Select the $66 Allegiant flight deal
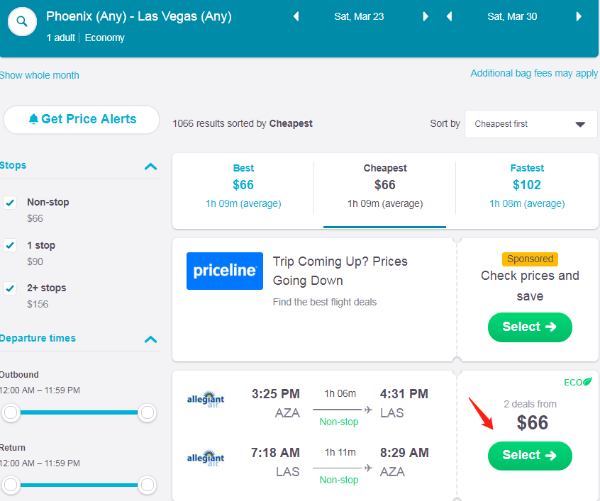 pyautogui.click(x=530, y=455)
